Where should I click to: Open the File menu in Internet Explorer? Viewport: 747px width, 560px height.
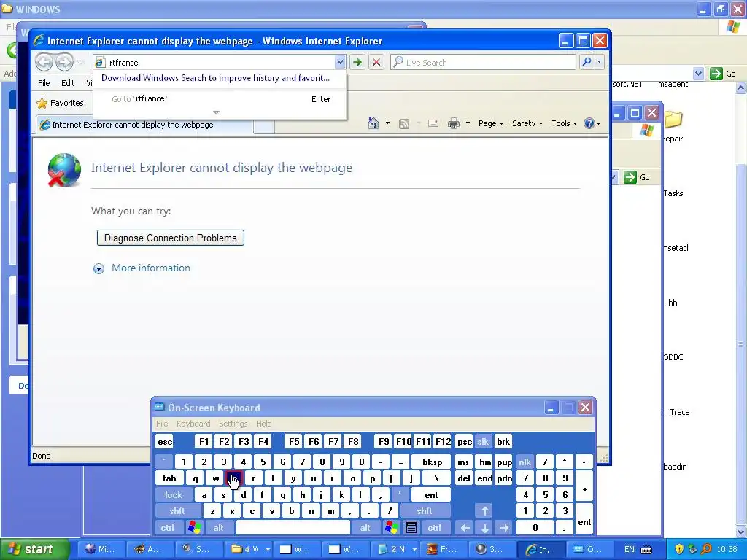[x=44, y=83]
